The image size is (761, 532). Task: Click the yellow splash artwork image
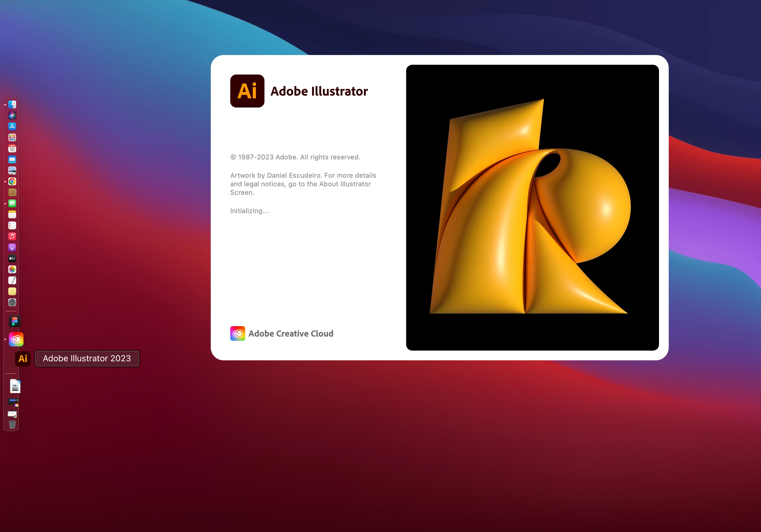tap(532, 207)
